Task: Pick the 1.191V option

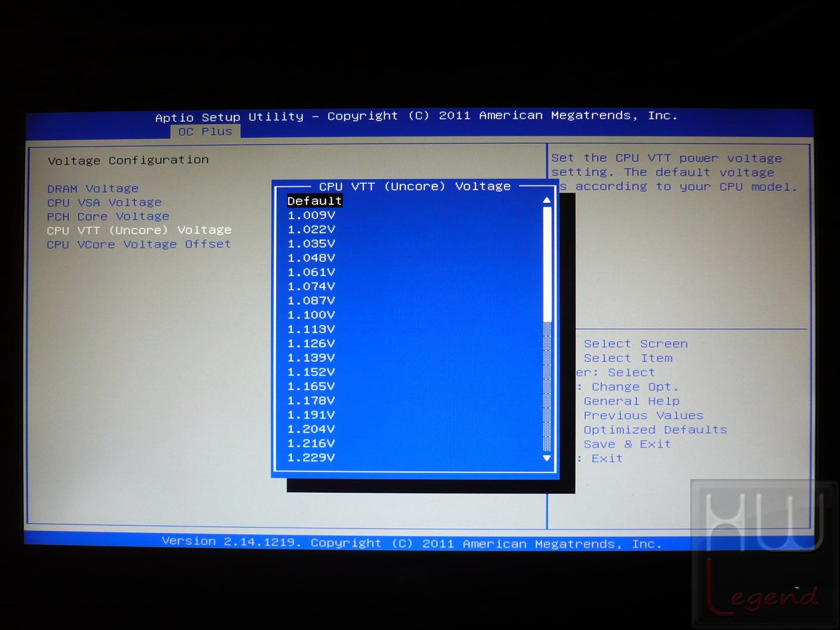Action: pos(311,415)
